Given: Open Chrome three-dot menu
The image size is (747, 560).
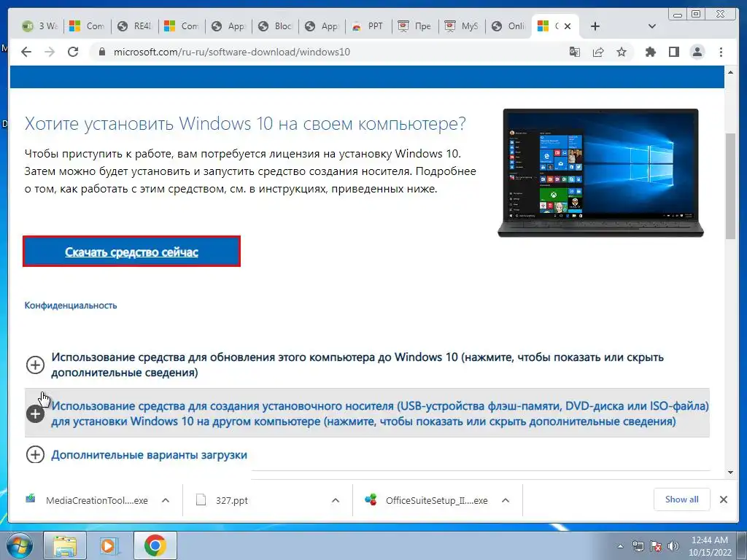Looking at the screenshot, I should click(x=721, y=52).
